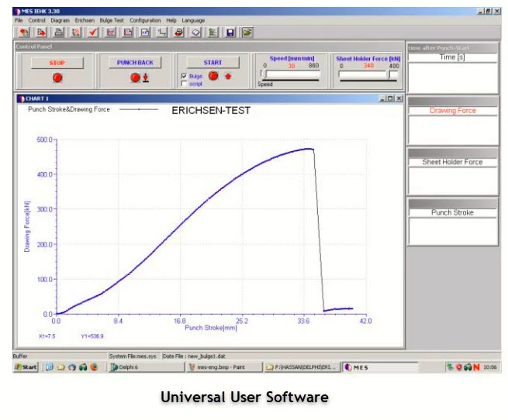Click the red lamp below STOP

tap(57, 78)
